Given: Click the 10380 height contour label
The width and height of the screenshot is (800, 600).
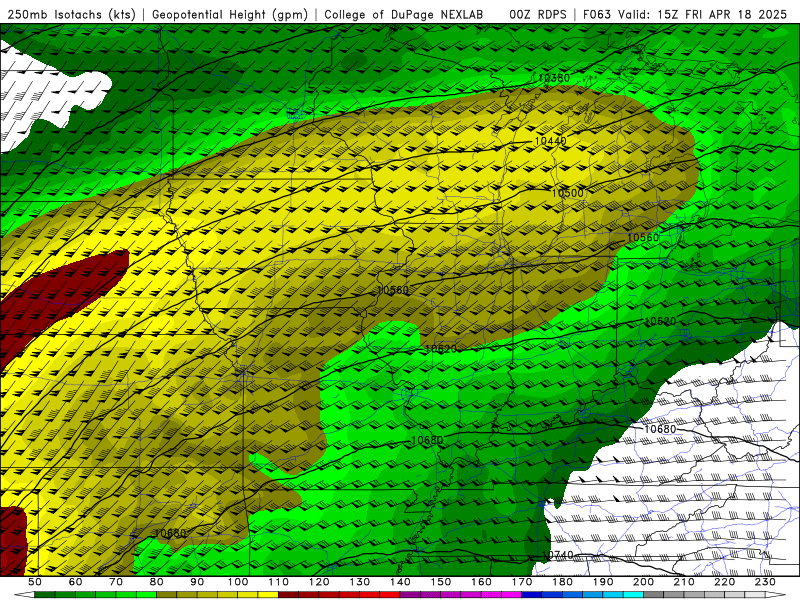Looking at the screenshot, I should (x=554, y=78).
